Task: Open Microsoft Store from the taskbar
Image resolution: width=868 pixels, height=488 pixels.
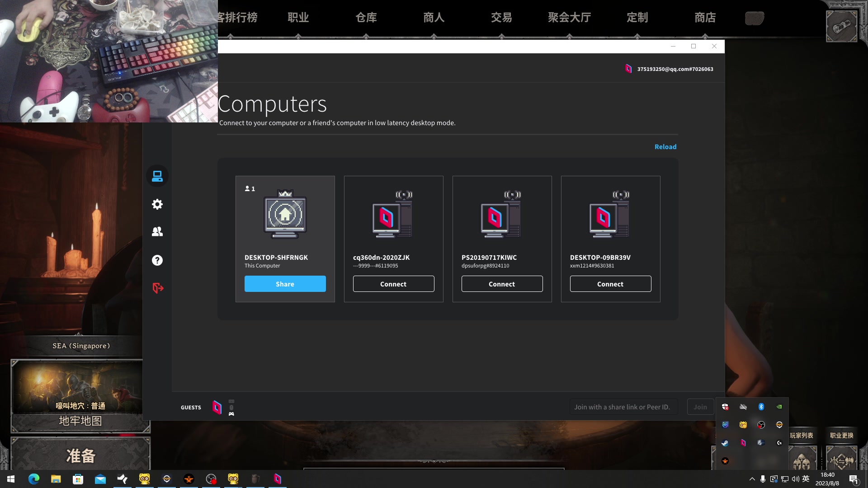Action: coord(78,479)
